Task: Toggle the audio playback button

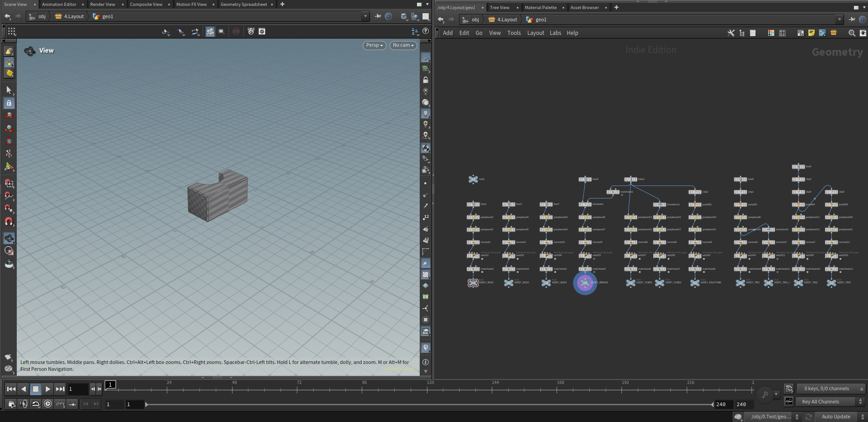Action: 24,404
